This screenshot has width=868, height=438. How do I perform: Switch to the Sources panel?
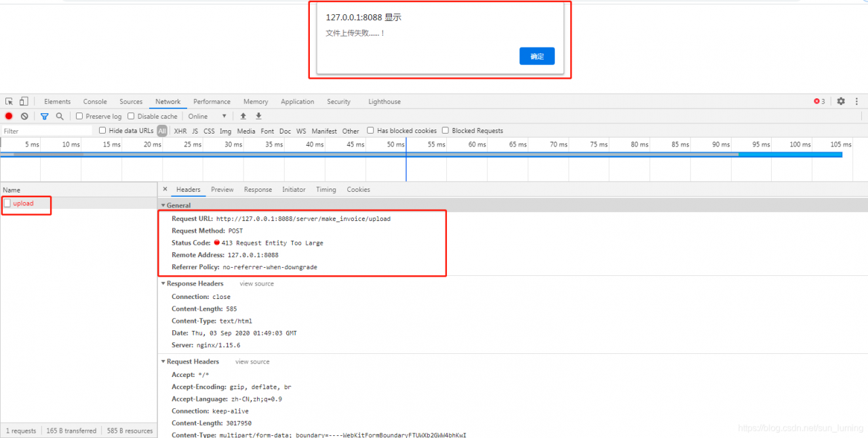coord(131,102)
